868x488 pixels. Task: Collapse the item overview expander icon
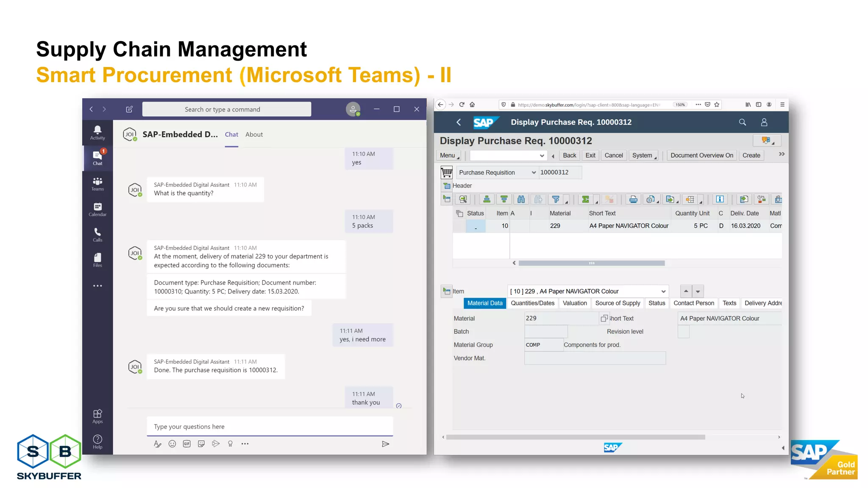tap(447, 199)
